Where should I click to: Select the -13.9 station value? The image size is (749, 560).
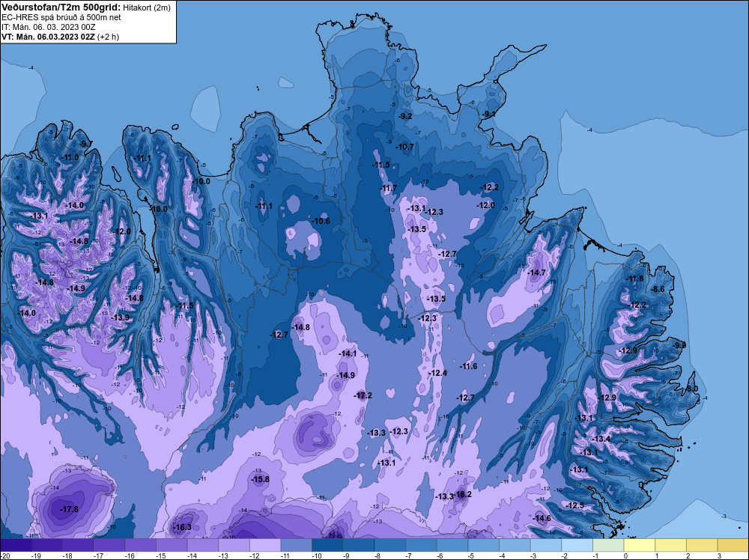(x=121, y=317)
